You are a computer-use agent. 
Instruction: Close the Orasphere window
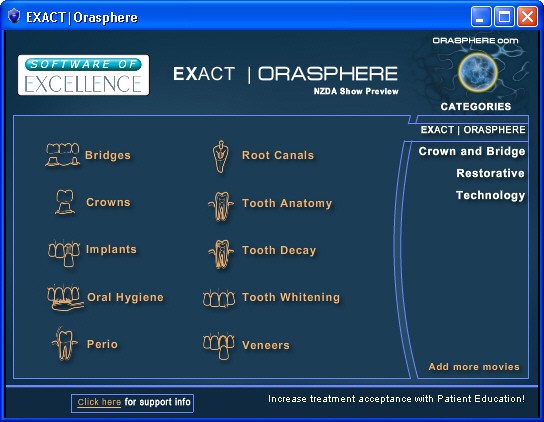(x=527, y=16)
